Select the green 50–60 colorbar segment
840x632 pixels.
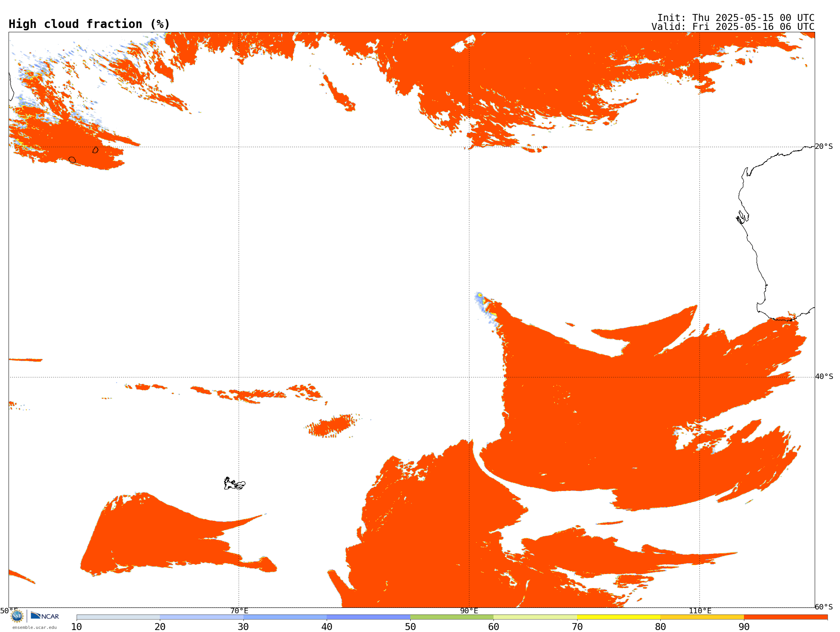click(452, 617)
